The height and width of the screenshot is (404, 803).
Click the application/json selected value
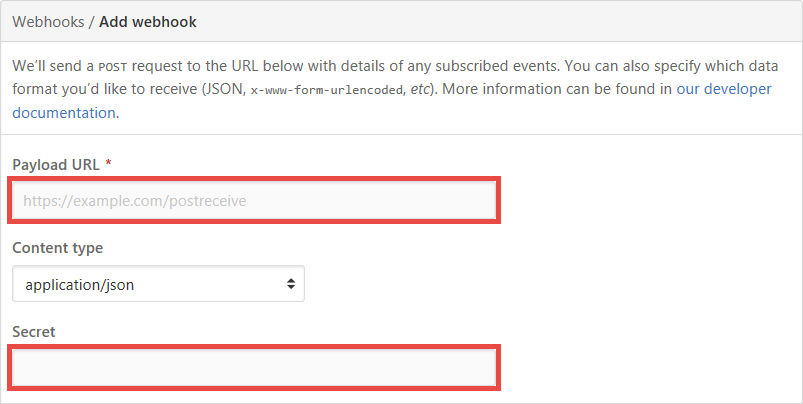click(x=80, y=284)
